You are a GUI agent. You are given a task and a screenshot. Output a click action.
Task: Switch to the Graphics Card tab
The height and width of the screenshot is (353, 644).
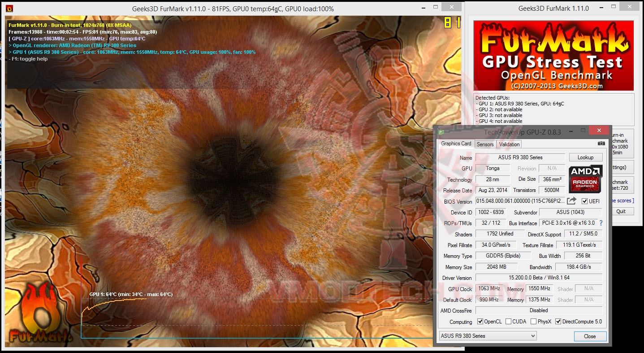pyautogui.click(x=456, y=144)
